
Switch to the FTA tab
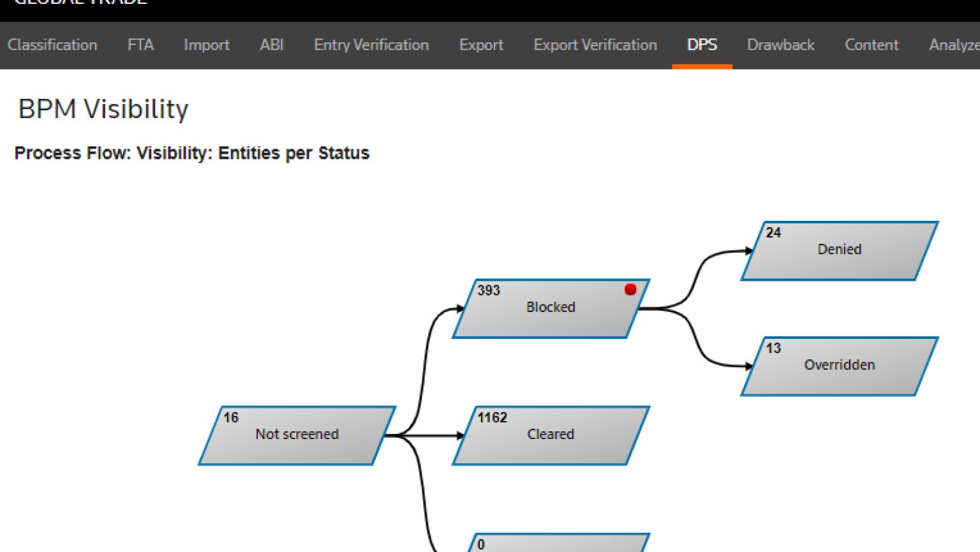[140, 45]
